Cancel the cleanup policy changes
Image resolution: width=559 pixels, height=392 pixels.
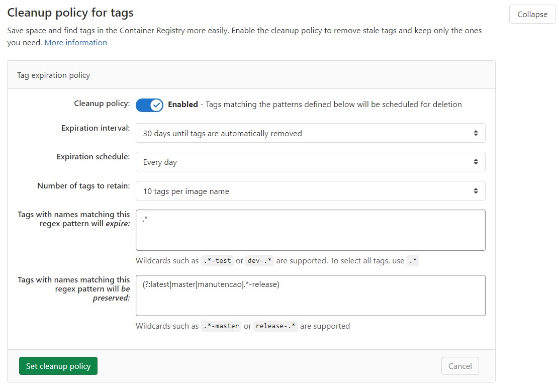460,366
